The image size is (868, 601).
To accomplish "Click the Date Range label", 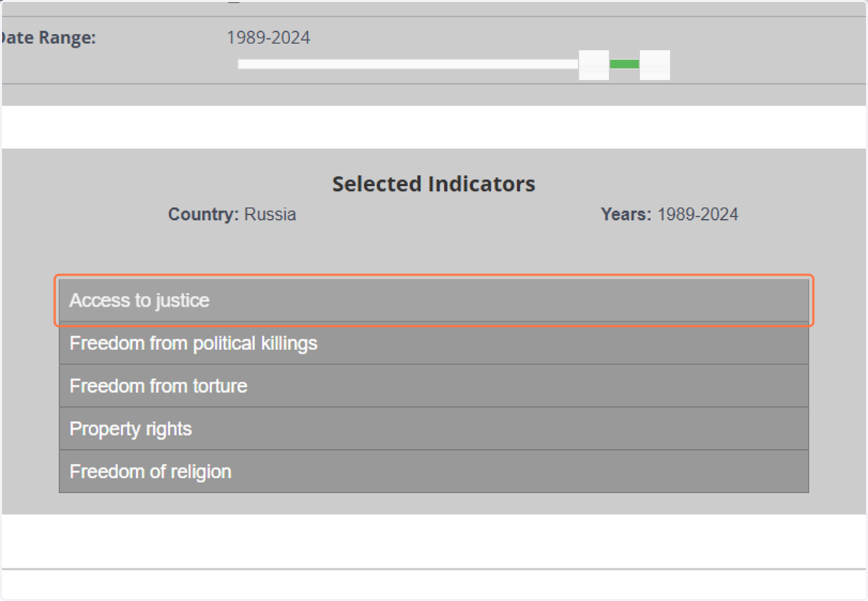I will 48,38.
